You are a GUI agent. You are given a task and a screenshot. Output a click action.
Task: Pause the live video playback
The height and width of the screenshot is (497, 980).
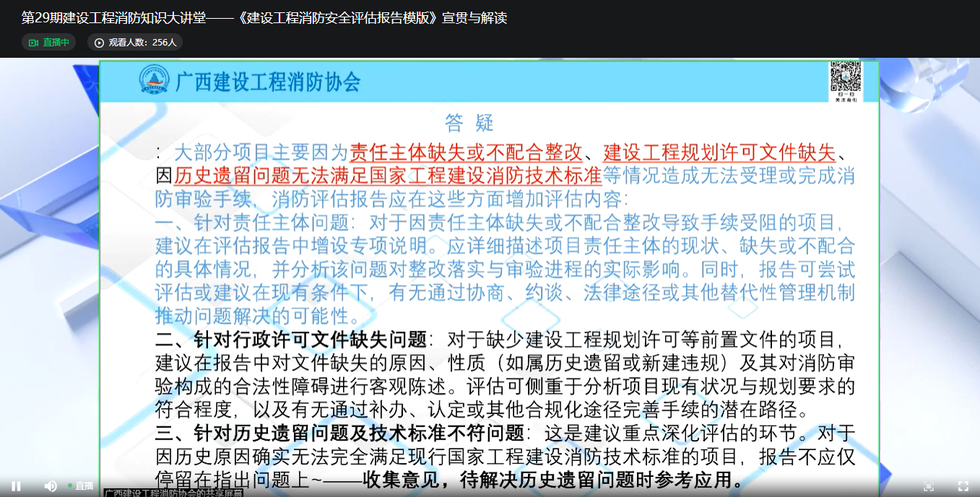[16, 486]
